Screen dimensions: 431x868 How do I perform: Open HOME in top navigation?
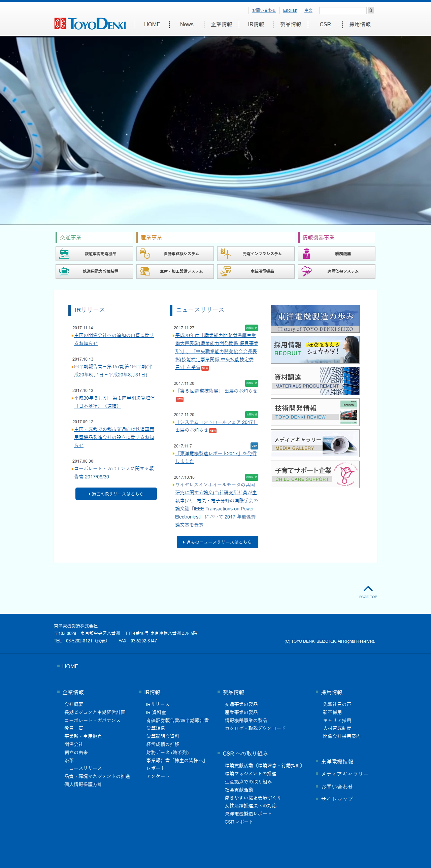pos(152,24)
